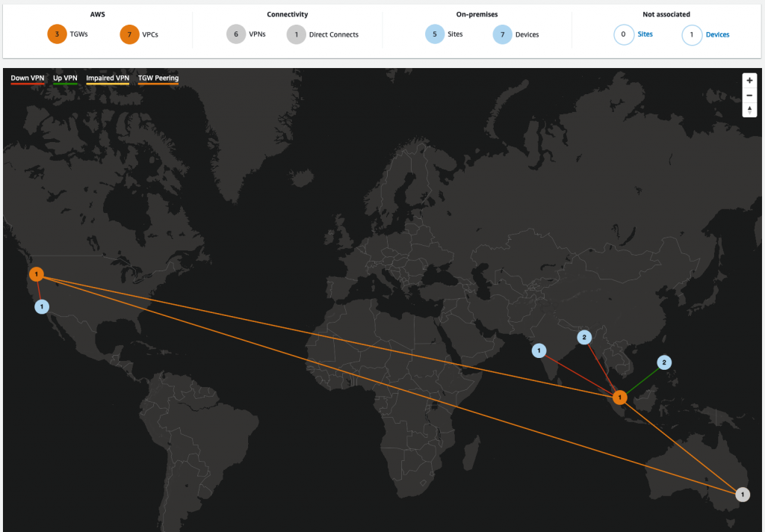Zoom in on the map with plus button

pos(749,81)
